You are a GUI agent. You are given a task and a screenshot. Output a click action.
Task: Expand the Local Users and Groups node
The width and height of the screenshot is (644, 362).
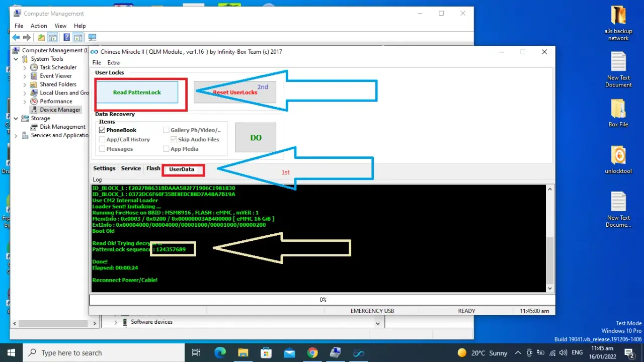click(x=25, y=93)
